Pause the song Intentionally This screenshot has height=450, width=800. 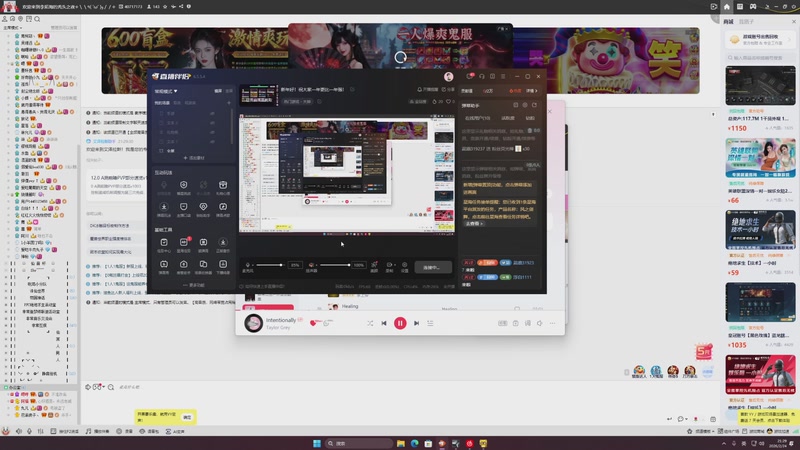coord(400,323)
